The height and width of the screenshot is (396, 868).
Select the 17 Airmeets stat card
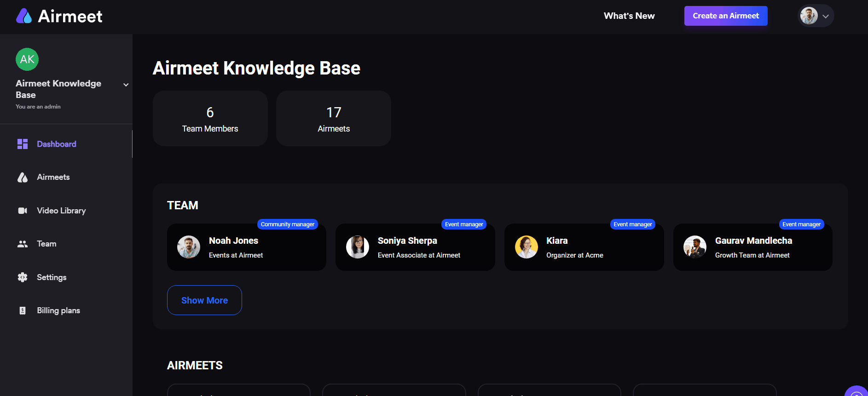[x=334, y=118]
